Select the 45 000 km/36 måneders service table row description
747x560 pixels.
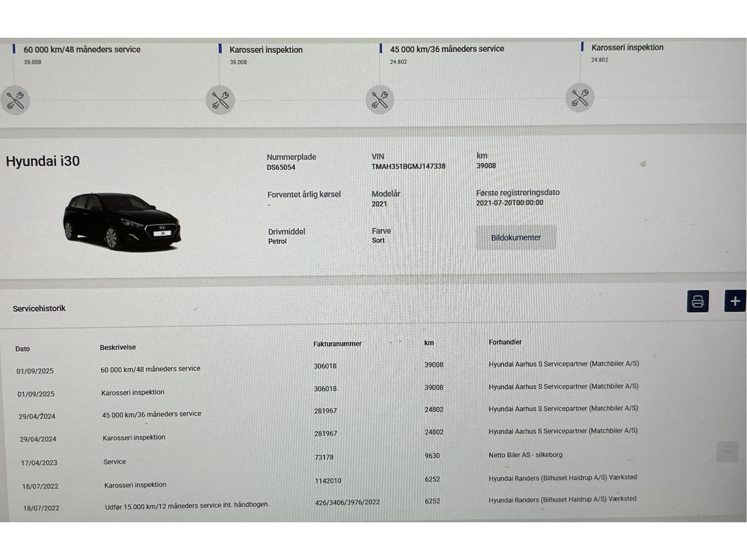(152, 415)
